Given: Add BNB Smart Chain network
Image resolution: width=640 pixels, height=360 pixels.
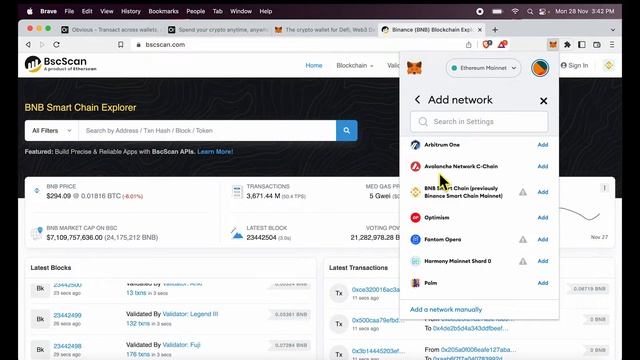Looking at the screenshot, I should pyautogui.click(x=542, y=192).
